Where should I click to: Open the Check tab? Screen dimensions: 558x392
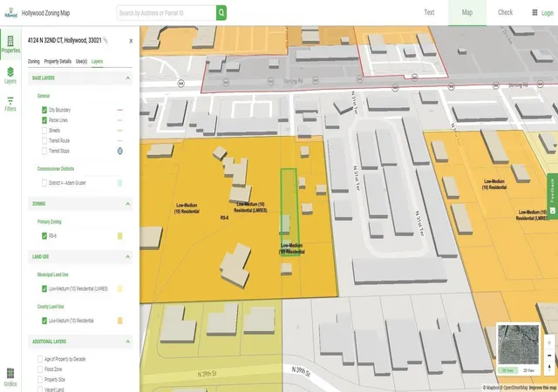(x=505, y=12)
